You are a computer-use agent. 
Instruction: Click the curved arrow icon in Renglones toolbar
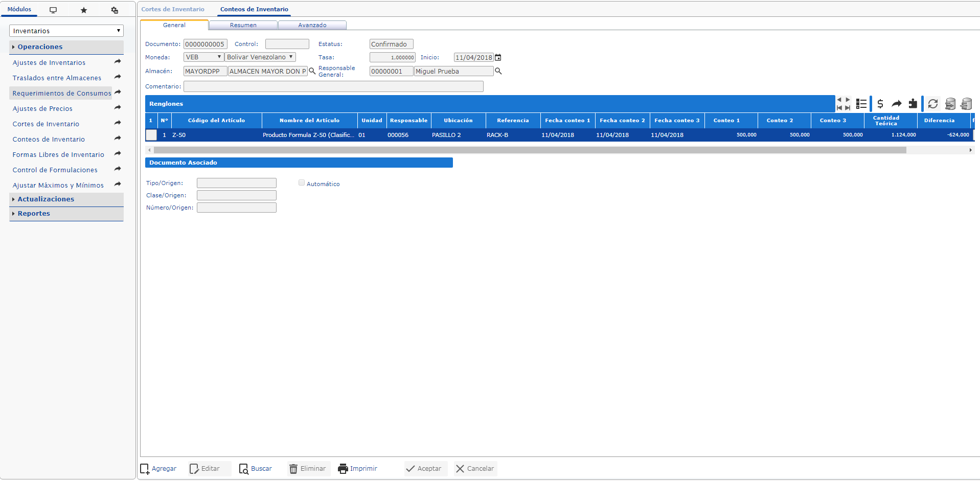897,104
